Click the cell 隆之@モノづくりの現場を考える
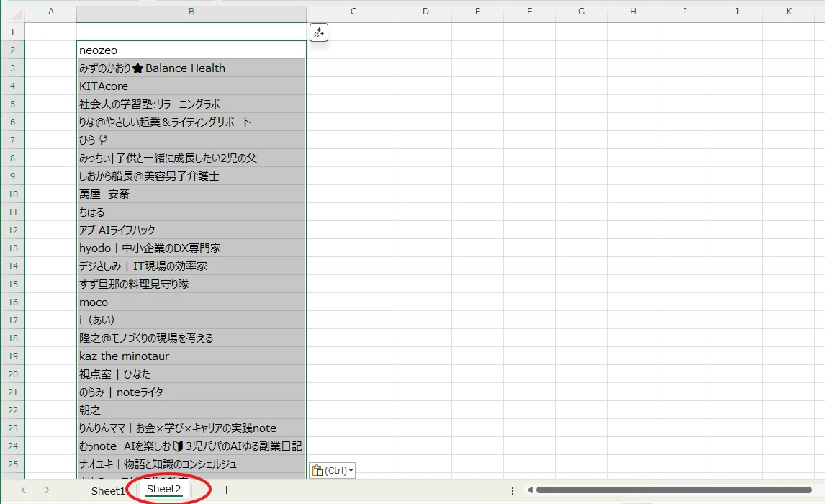Screen dimensions: 825x504 click(191, 338)
